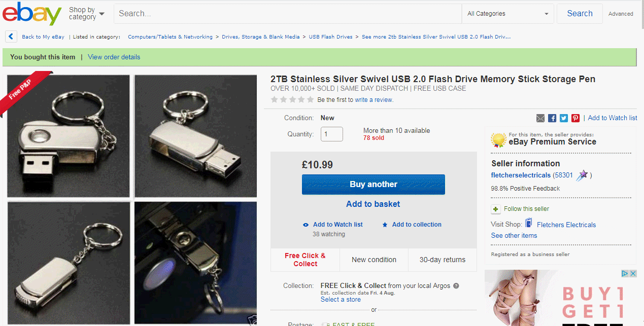Select the top-left USB drive thumbnail
Viewport: 644px width, 326px height.
pos(69,136)
